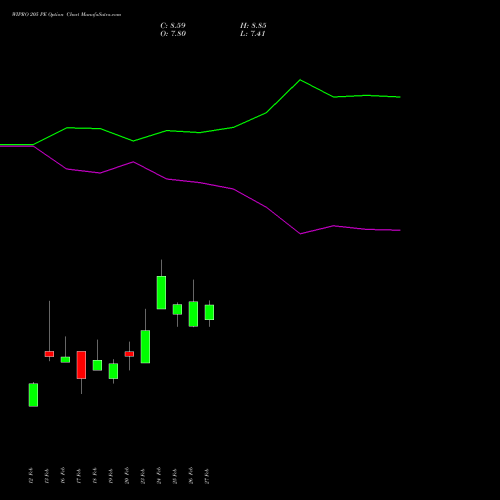Click the lowest point of the purple line
The width and height of the screenshot is (500, 500).
pyautogui.click(x=301, y=234)
